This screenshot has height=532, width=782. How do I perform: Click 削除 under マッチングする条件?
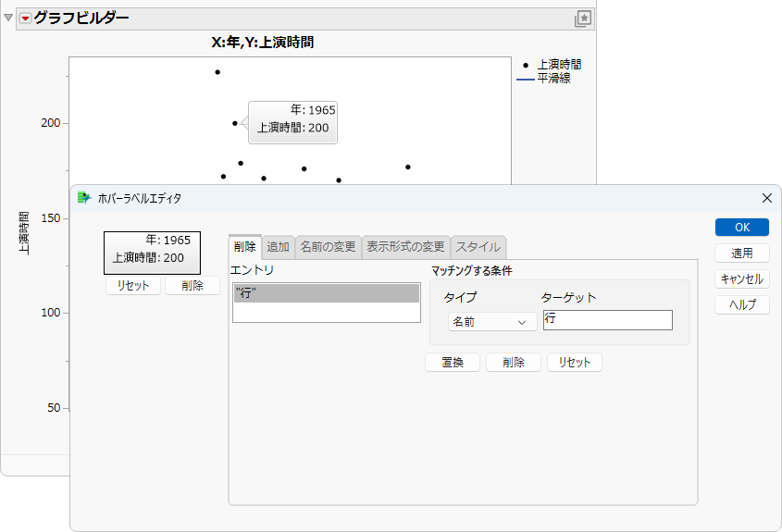click(x=514, y=363)
